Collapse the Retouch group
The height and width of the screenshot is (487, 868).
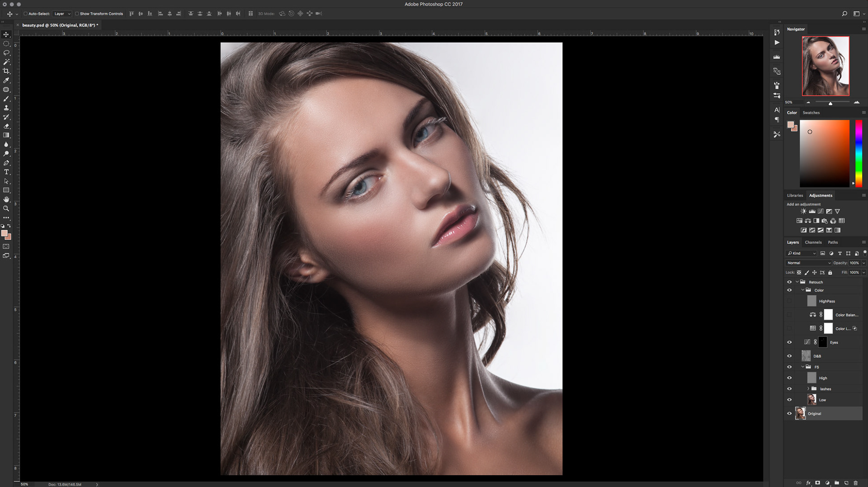(797, 282)
